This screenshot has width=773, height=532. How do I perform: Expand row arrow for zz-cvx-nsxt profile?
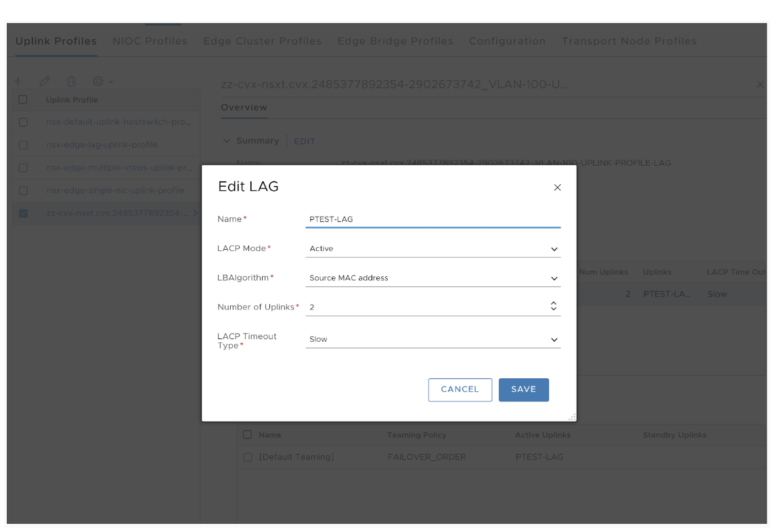(x=196, y=213)
